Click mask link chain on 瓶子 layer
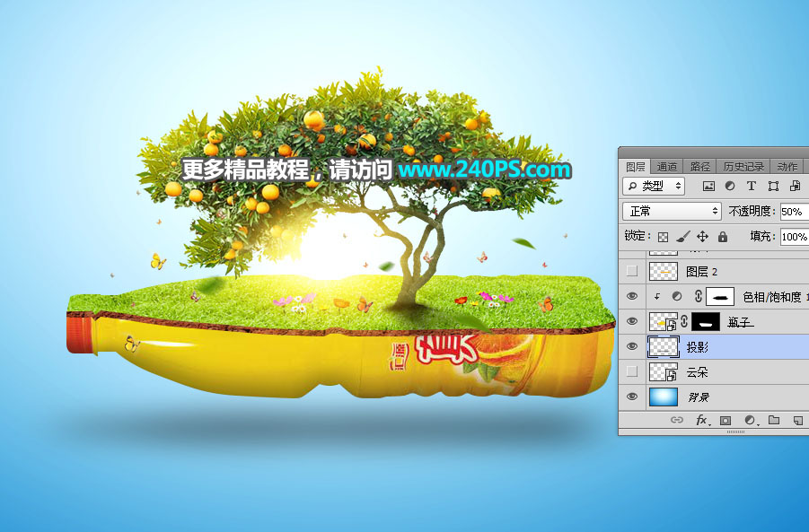Screen dimensions: 809x532 click(x=684, y=322)
